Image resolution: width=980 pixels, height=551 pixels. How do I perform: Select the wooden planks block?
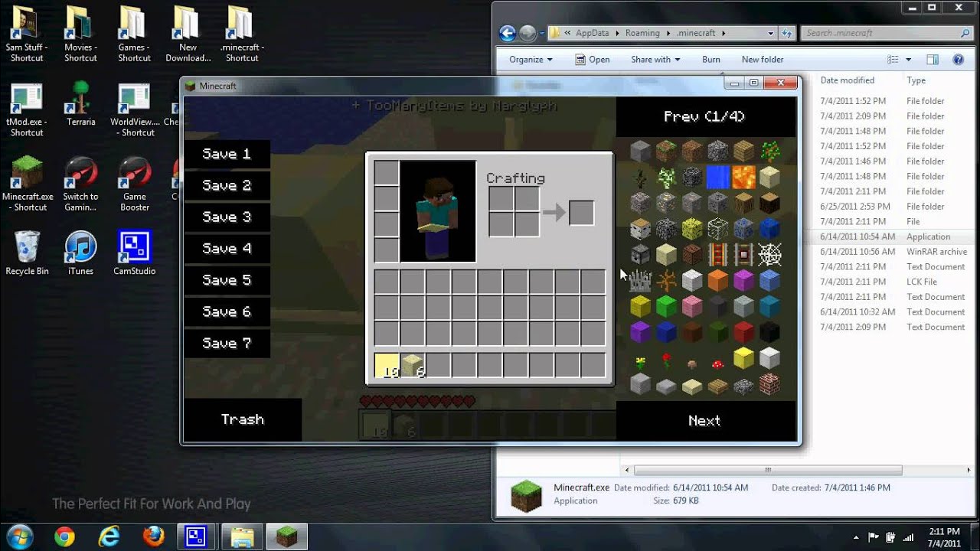[x=743, y=151]
